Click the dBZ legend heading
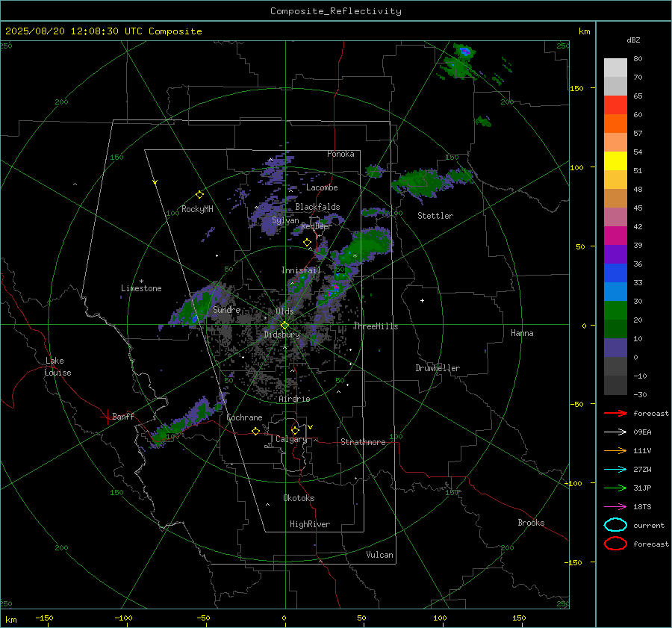The image size is (672, 628). 633,40
